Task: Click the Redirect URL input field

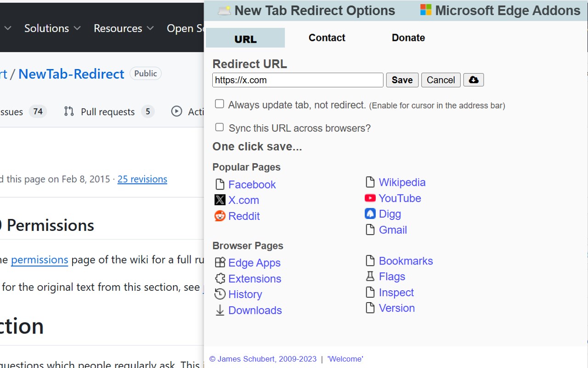Action: [298, 80]
